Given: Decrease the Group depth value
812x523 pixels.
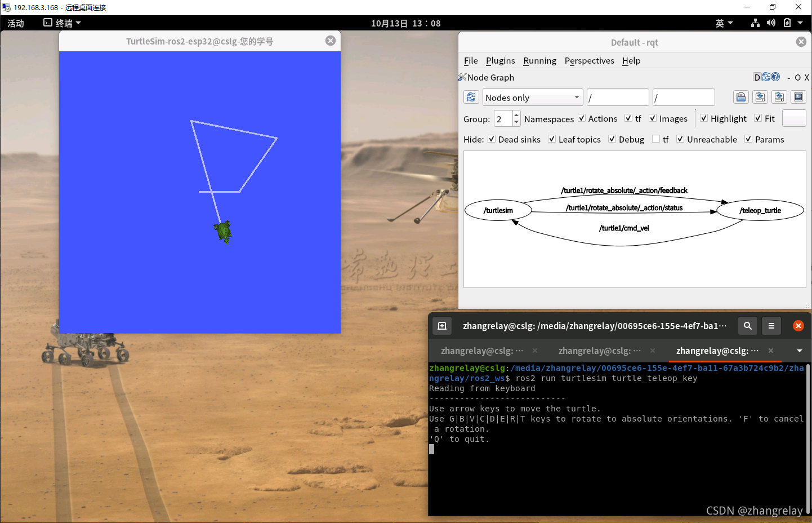Looking at the screenshot, I should (x=516, y=122).
